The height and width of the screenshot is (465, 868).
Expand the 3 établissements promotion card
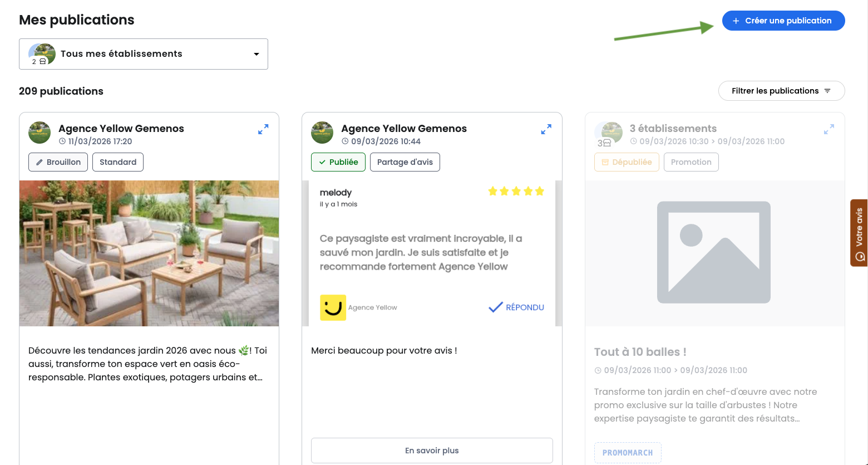(x=829, y=129)
